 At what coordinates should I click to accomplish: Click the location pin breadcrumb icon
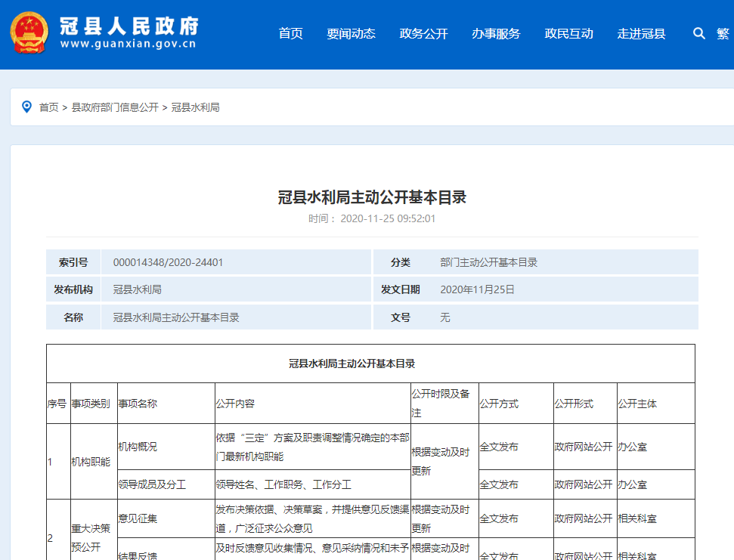(26, 107)
